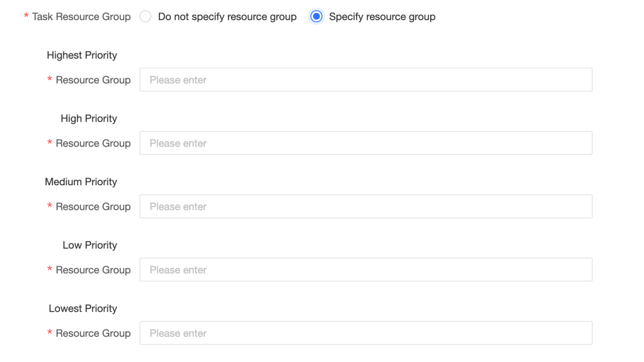The image size is (644, 362).
Task: Click the Resource Group label under Medium Priority
Action: pos(93,207)
